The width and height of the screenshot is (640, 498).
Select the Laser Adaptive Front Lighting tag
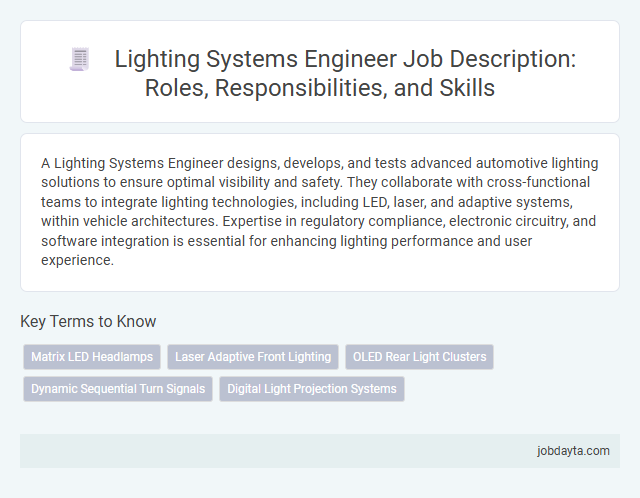(x=253, y=357)
